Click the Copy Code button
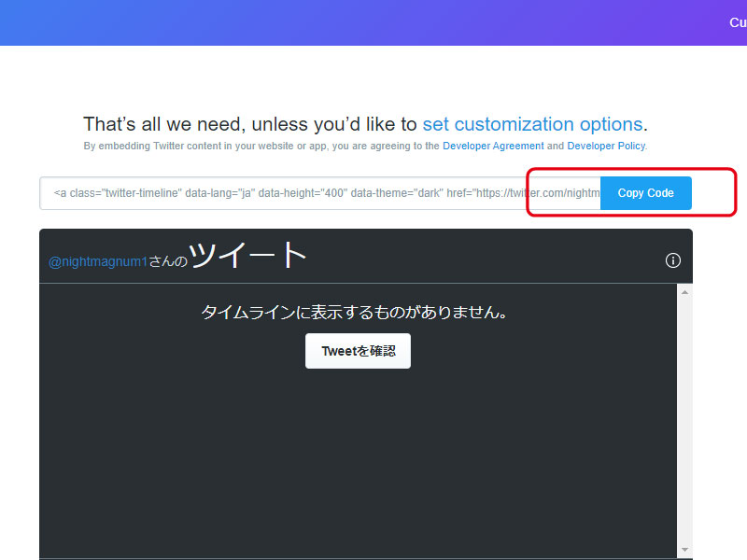 click(x=645, y=193)
